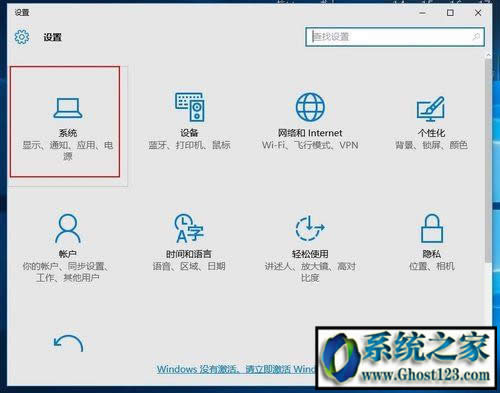Close the 设置 window

click(x=478, y=13)
